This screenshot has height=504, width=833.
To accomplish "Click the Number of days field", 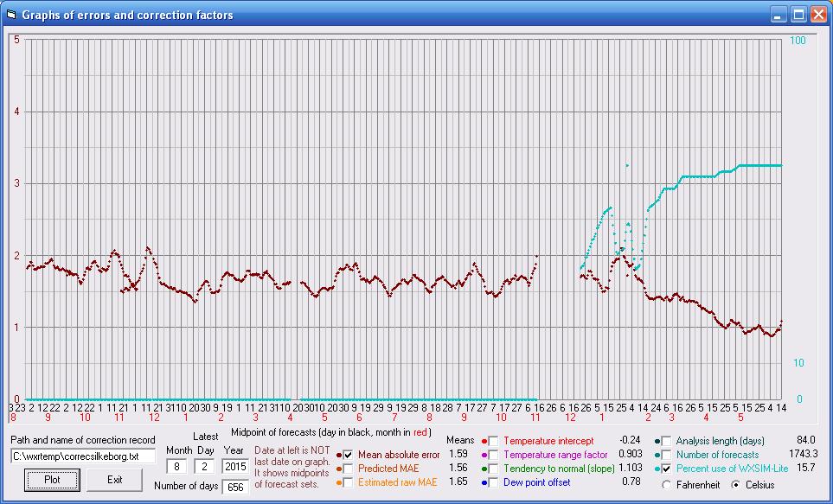I will coord(234,487).
